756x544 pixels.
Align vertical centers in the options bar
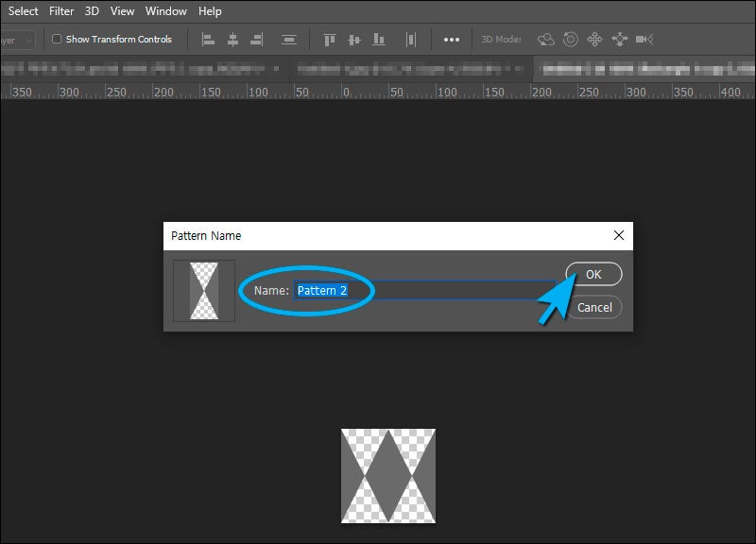354,40
